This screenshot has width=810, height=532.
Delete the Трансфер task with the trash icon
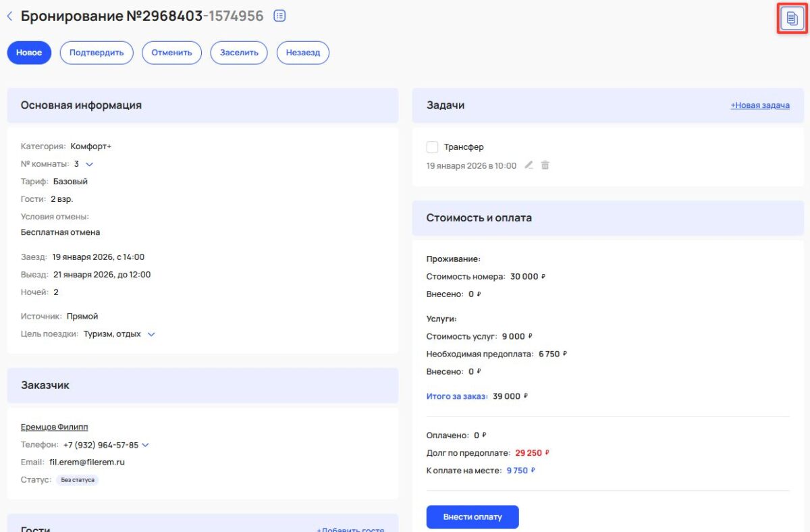tap(545, 165)
